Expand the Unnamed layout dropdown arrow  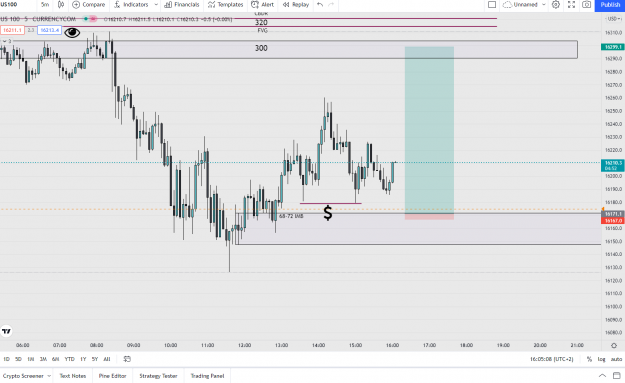[544, 5]
